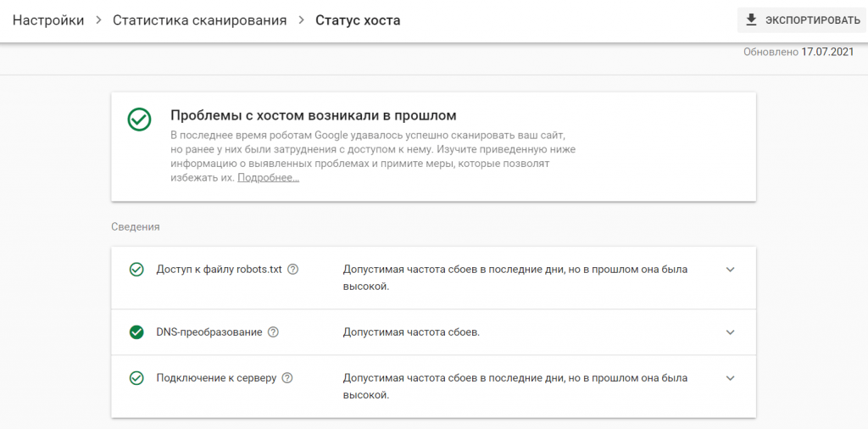Expand the DNS-преобразование details chevron

[731, 332]
